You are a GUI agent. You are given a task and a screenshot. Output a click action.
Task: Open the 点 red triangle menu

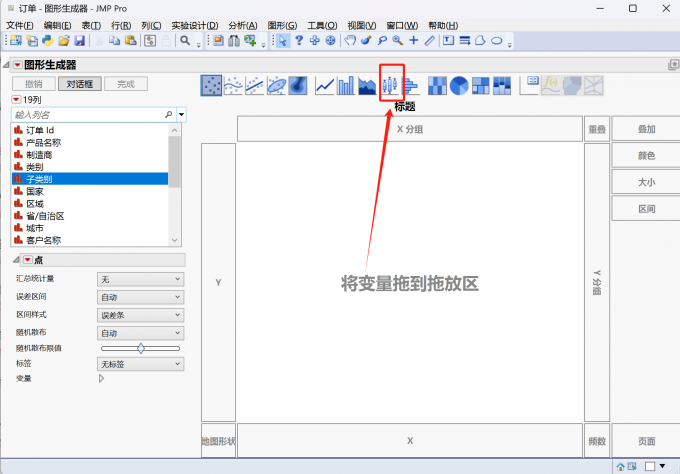pyautogui.click(x=28, y=260)
